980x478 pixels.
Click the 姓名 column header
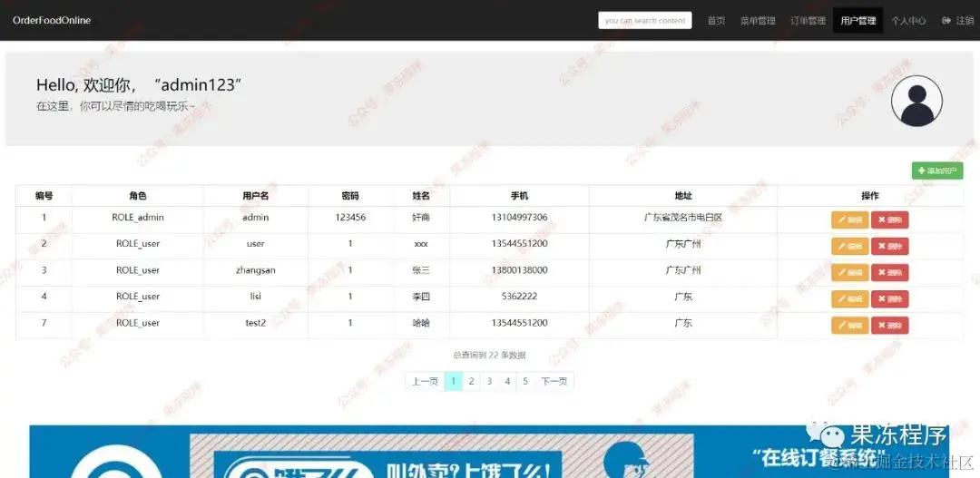[x=421, y=196]
